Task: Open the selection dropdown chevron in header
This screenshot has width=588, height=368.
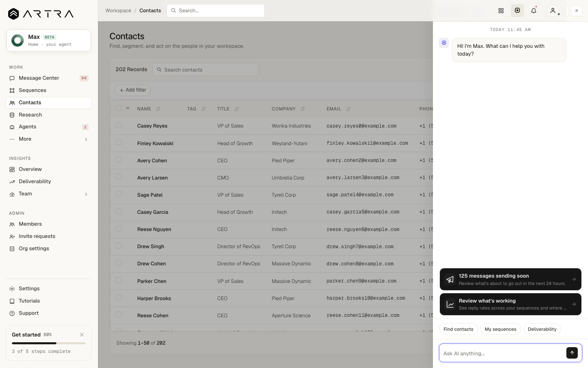Action: [x=128, y=108]
